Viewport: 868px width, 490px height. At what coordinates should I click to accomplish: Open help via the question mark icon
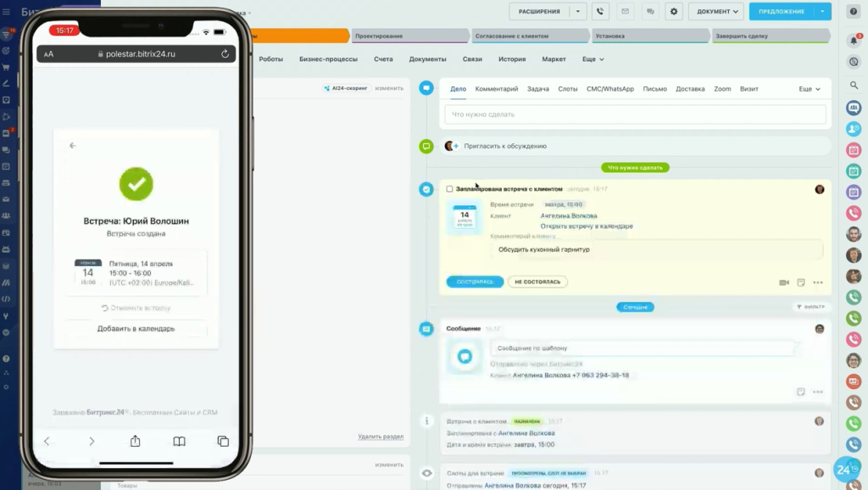point(854,11)
